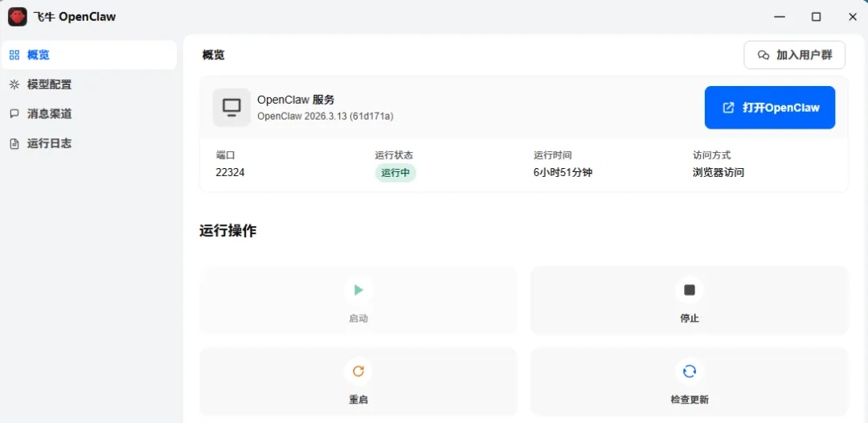Minimize the OpenClaw window
868x423 pixels.
click(779, 17)
